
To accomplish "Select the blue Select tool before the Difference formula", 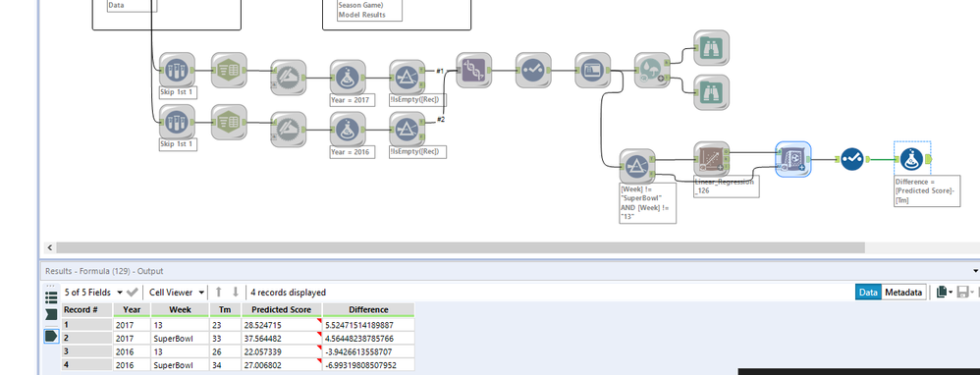I will coord(852,159).
